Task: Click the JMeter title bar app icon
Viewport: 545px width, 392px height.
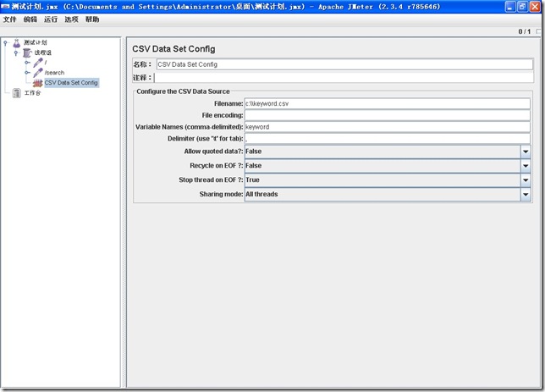Action: [5, 7]
